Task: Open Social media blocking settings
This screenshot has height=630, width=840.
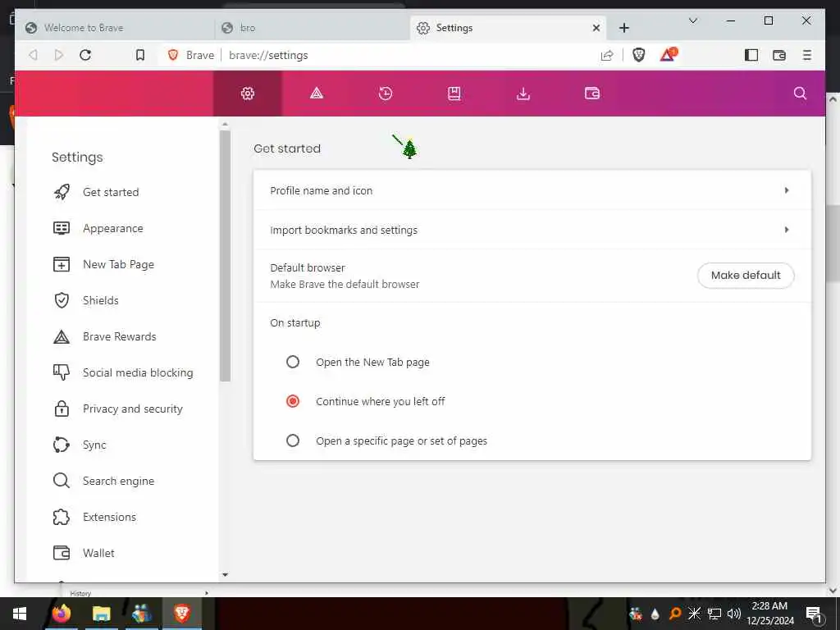Action: click(123, 372)
